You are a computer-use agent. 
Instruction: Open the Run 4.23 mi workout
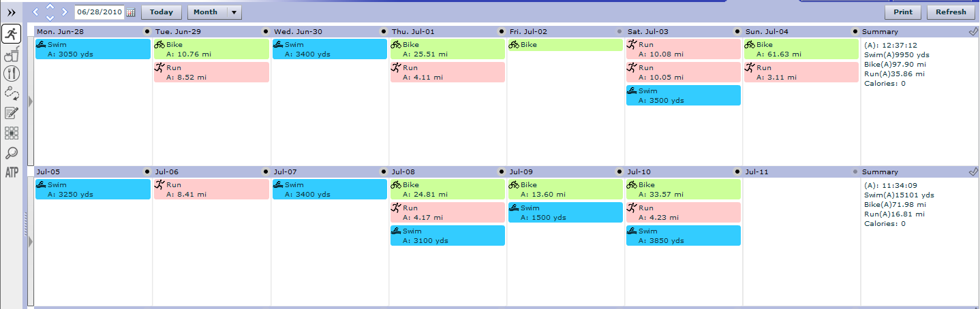[x=683, y=212]
